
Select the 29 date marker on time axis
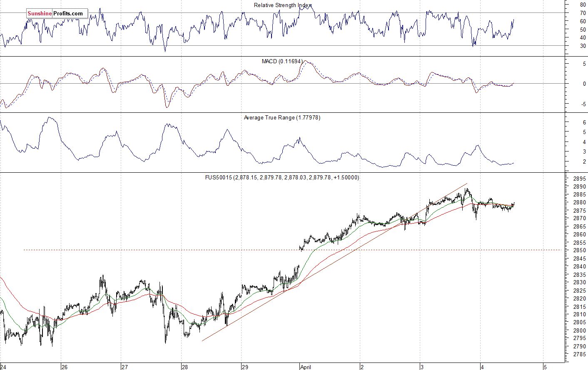click(245, 367)
